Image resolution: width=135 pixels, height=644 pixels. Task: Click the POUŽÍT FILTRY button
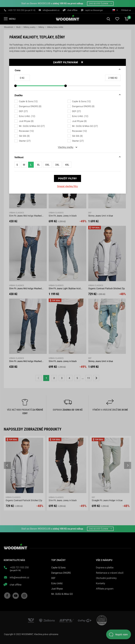67,178
